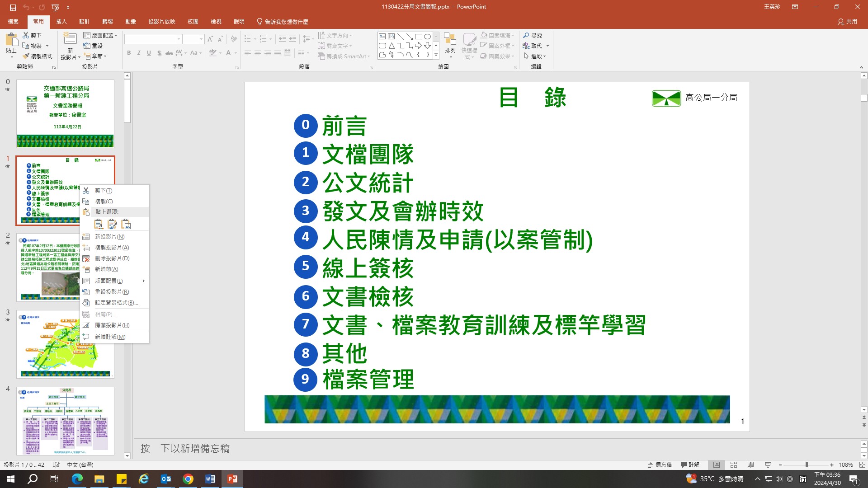Click the Save icon in quick access toolbar
868x488 pixels.
pos(13,7)
